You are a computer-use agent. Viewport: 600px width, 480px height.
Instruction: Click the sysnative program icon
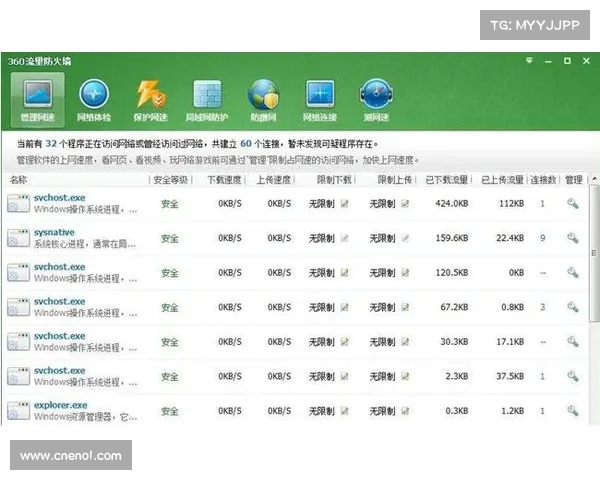coord(18,238)
